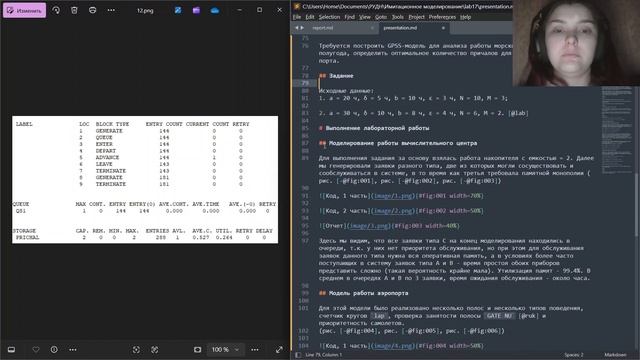Click the heading Модель работы аэропорта
Image resolution: width=640 pixels, height=360 pixels.
[x=369, y=293]
